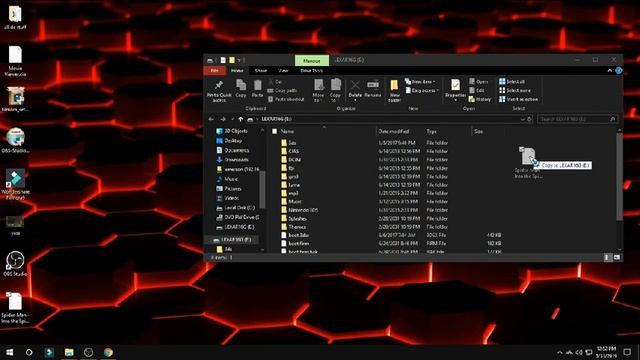Image resolution: width=640 pixels, height=360 pixels.
Task: Click the Copy icon in Clipboard group
Action: point(241,89)
